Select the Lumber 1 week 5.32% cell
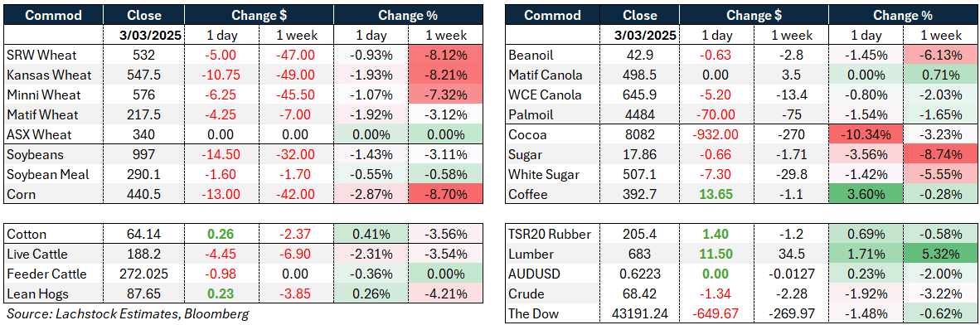 click(x=940, y=255)
